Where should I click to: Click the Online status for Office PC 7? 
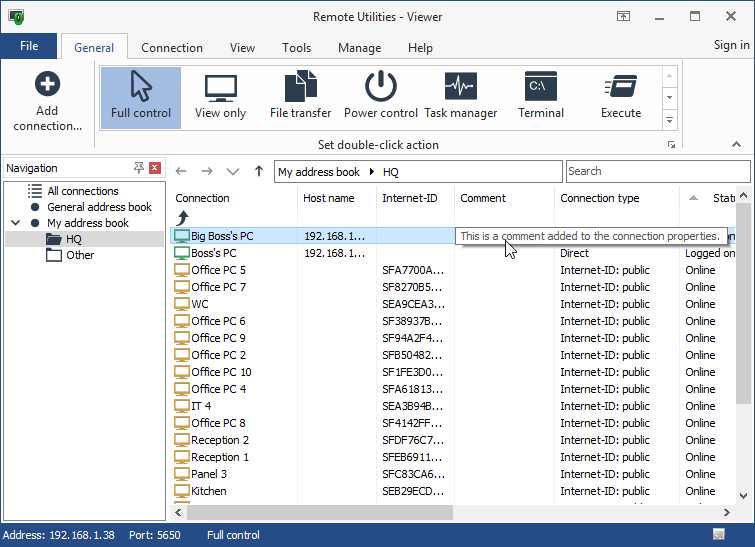pyautogui.click(x=700, y=287)
